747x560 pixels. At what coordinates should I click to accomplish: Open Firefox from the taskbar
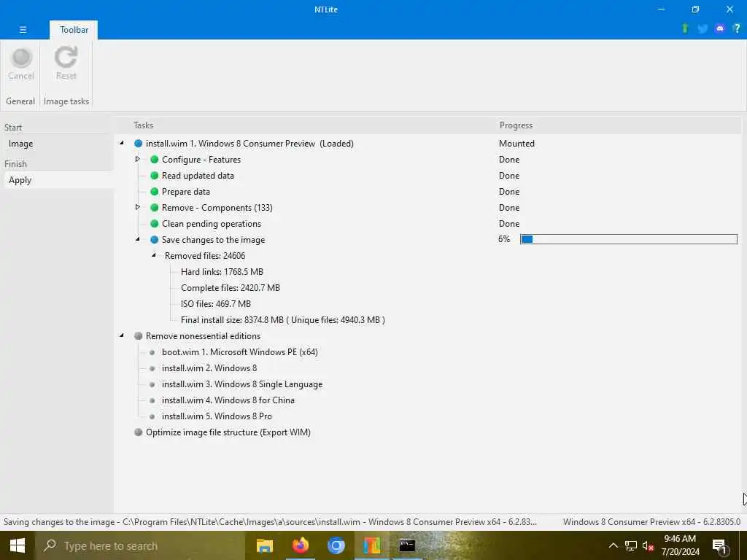[300, 545]
